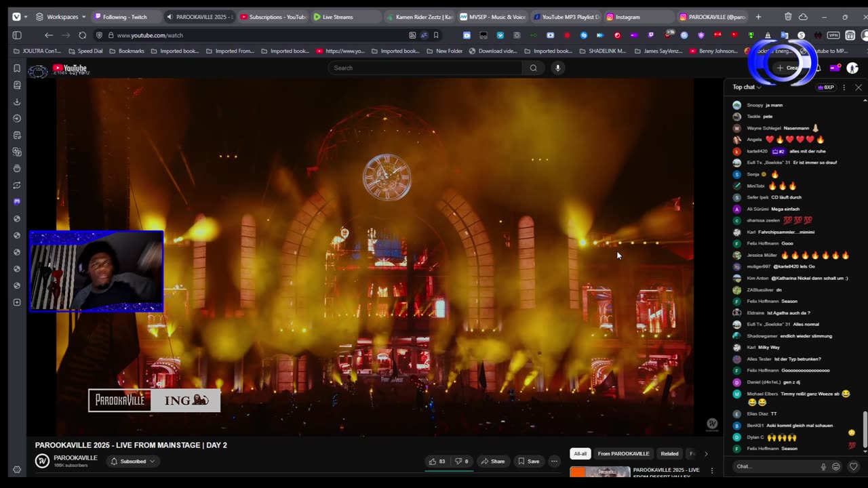Image resolution: width=868 pixels, height=488 pixels.
Task: Select the All-all filter chip
Action: coord(580,453)
